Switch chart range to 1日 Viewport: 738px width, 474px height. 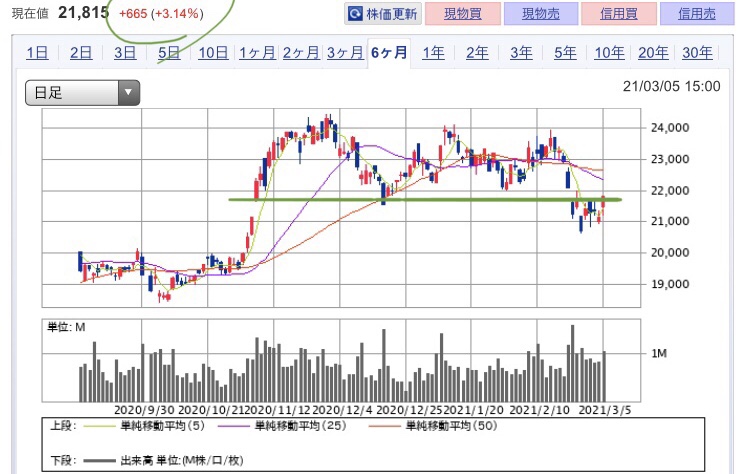37,53
